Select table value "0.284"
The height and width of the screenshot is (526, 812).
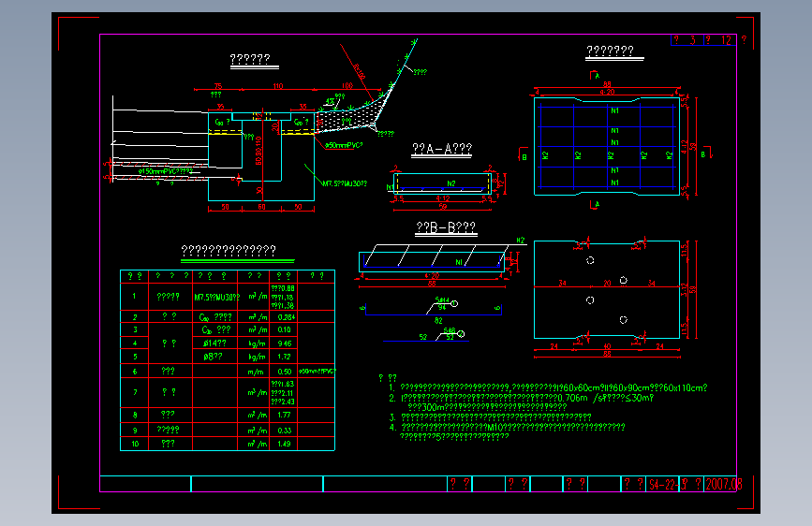click(285, 317)
